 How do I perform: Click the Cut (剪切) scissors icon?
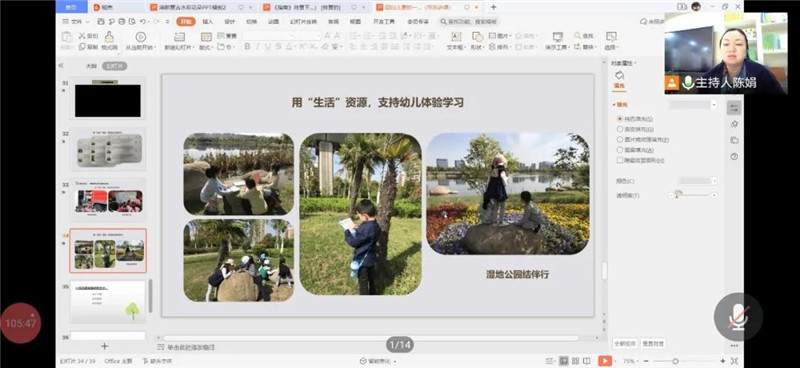point(82,36)
